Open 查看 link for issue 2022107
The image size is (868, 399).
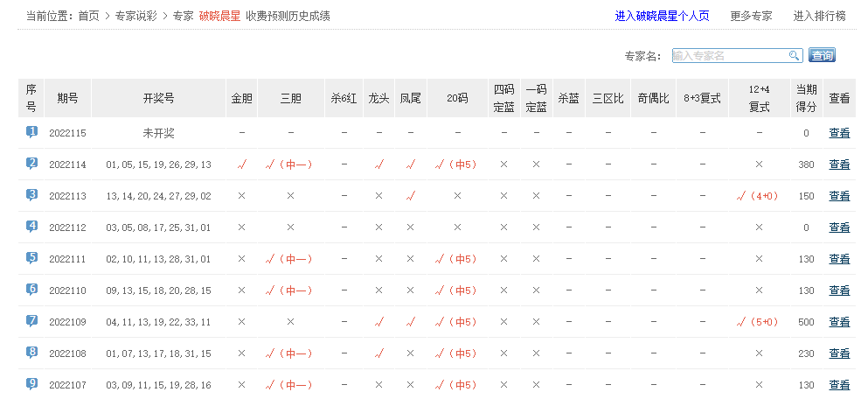coord(839,385)
